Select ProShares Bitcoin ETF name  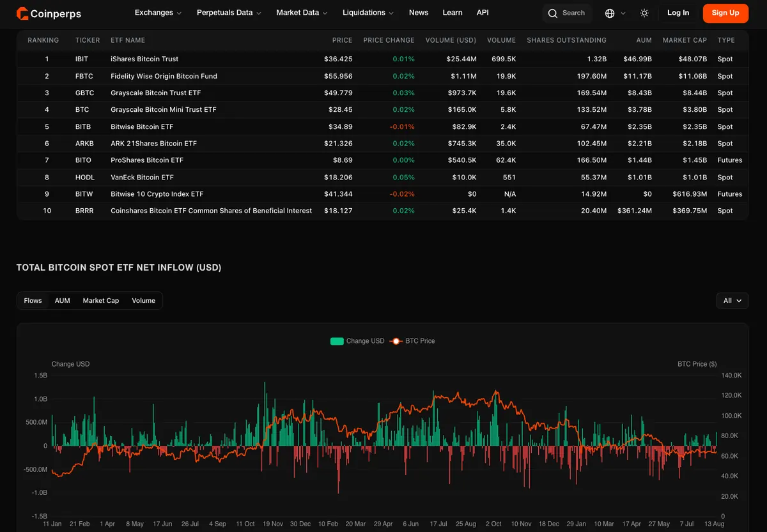click(x=147, y=160)
